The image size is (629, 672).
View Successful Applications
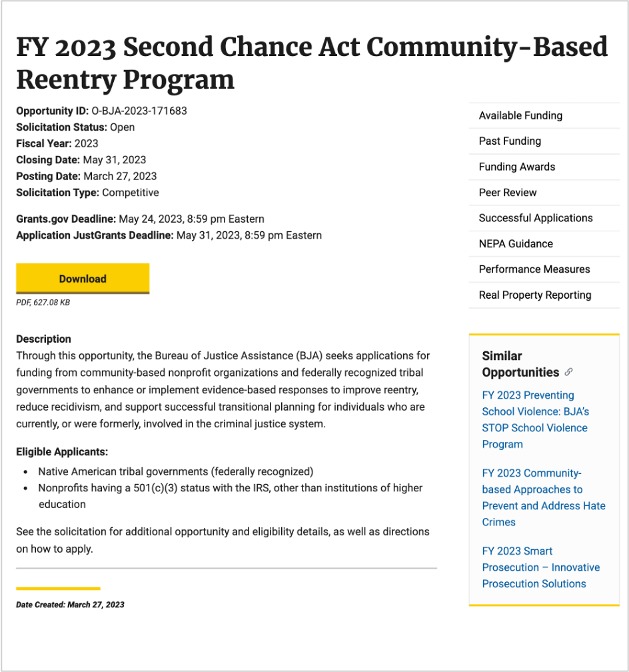535,218
